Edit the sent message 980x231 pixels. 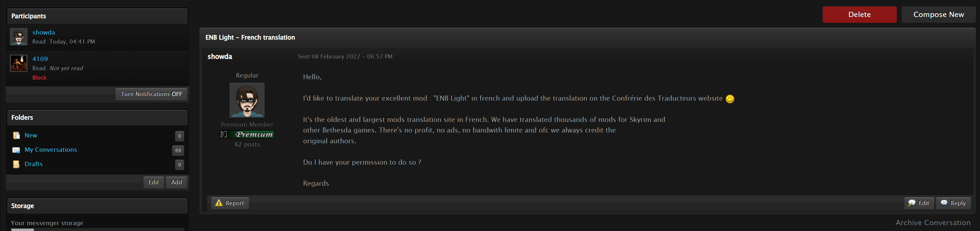(919, 203)
